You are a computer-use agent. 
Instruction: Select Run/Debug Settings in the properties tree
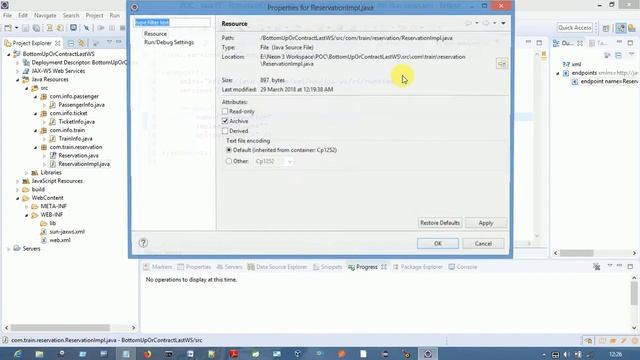[x=169, y=42]
